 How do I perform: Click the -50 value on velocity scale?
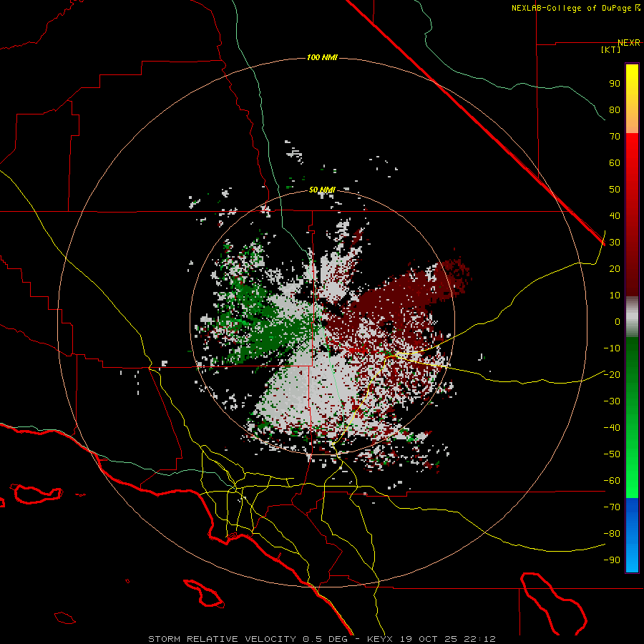pyautogui.click(x=612, y=454)
